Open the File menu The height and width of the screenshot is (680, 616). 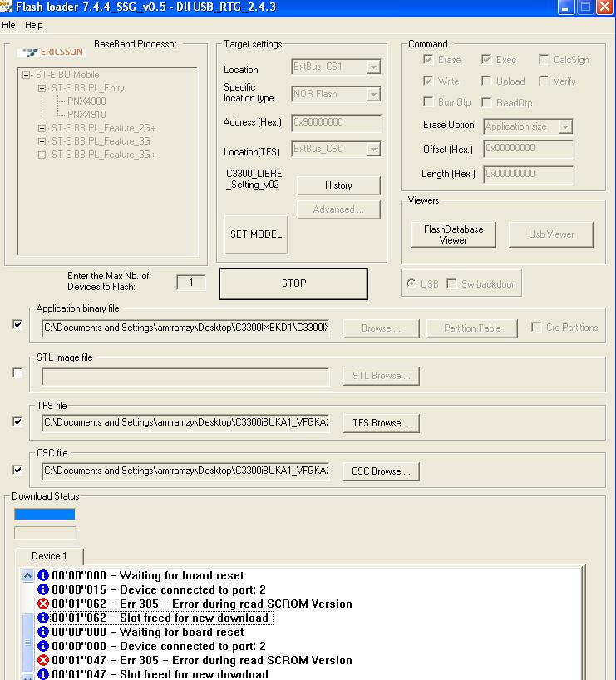tap(8, 25)
